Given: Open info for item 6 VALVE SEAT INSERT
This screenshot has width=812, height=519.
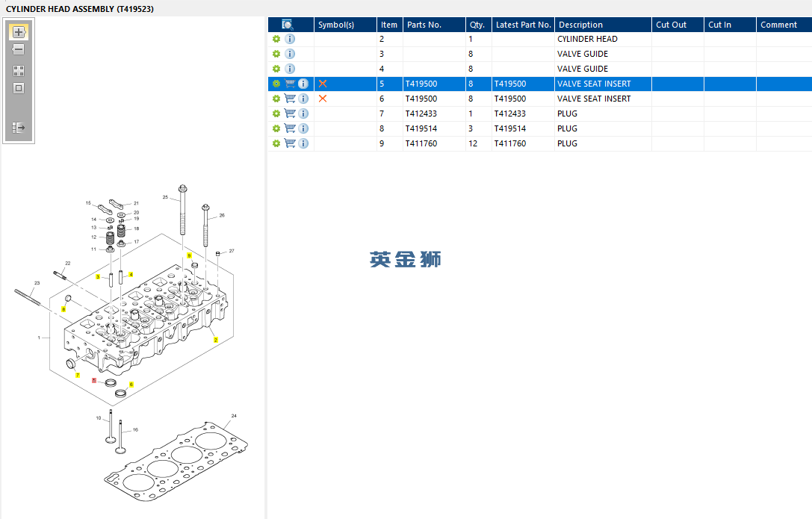Looking at the screenshot, I should 303,99.
